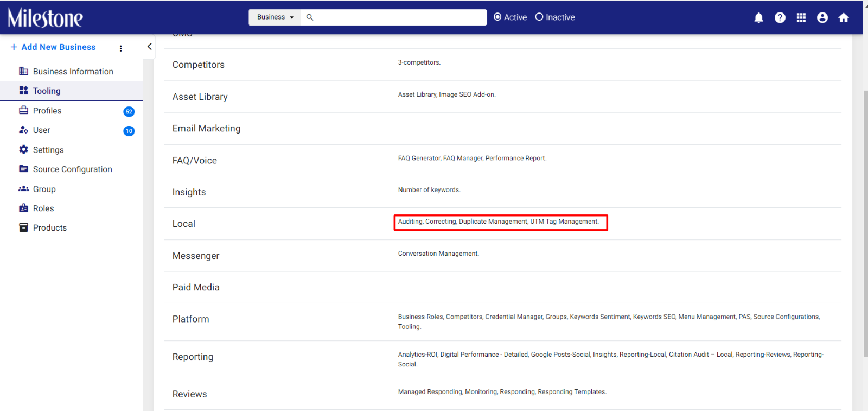The width and height of the screenshot is (868, 411).
Task: Open the notifications bell
Action: tap(758, 18)
